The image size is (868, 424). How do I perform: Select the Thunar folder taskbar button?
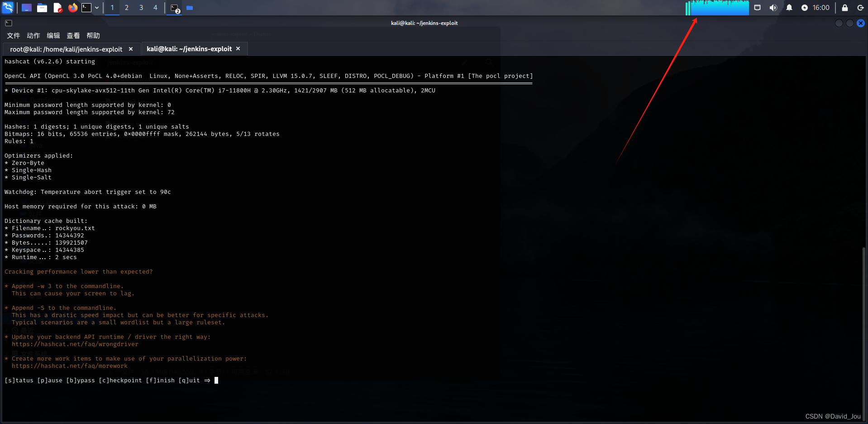190,8
